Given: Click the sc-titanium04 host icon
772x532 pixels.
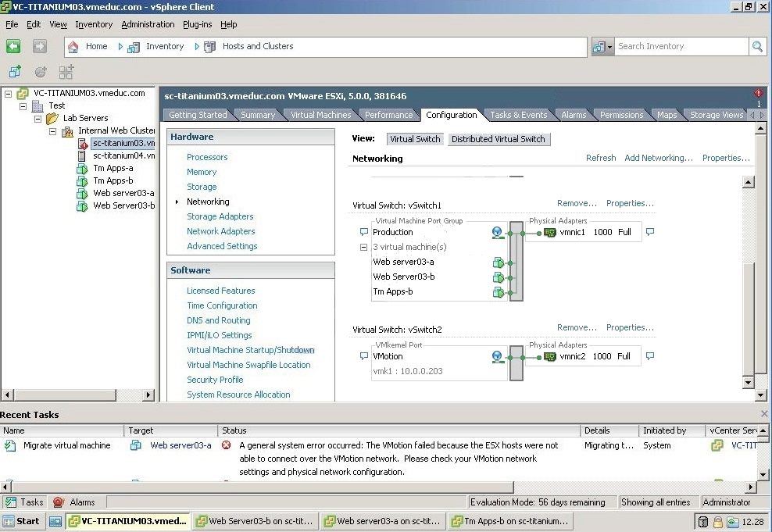Looking at the screenshot, I should click(82, 155).
